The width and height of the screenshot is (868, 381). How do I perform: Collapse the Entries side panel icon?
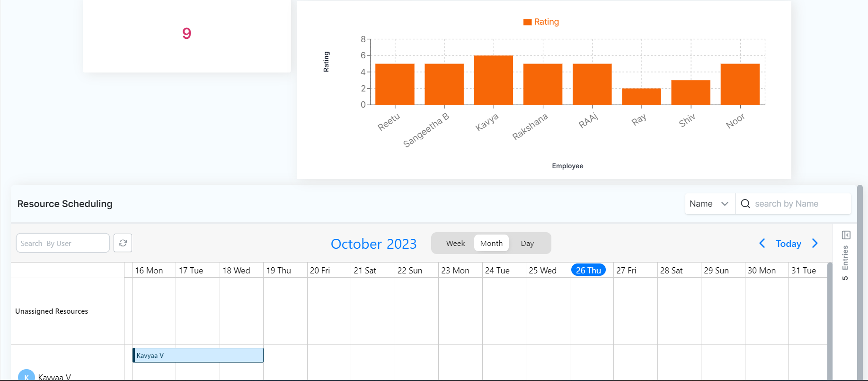846,235
